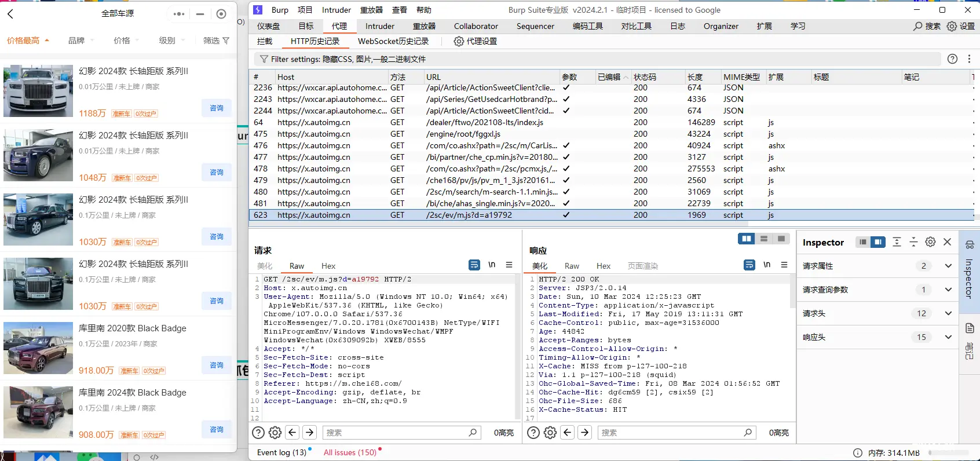Click the 笔记 notes document sidebar icon

click(970, 328)
